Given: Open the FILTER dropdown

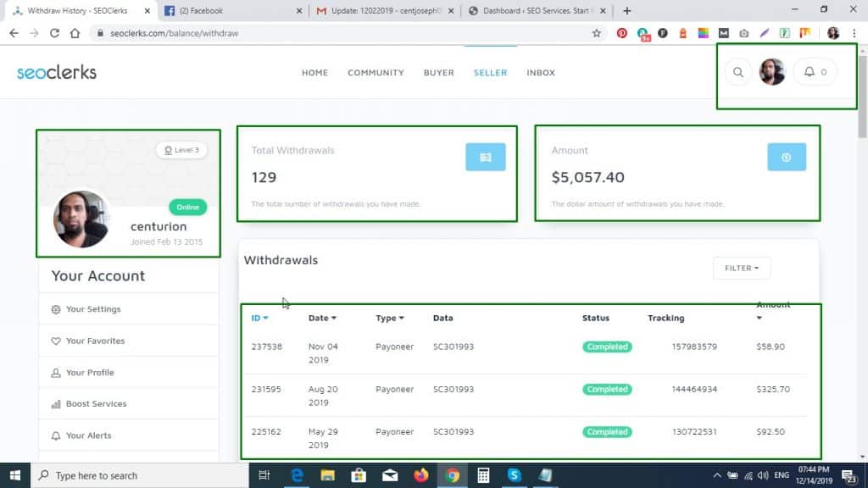Looking at the screenshot, I should [741, 268].
